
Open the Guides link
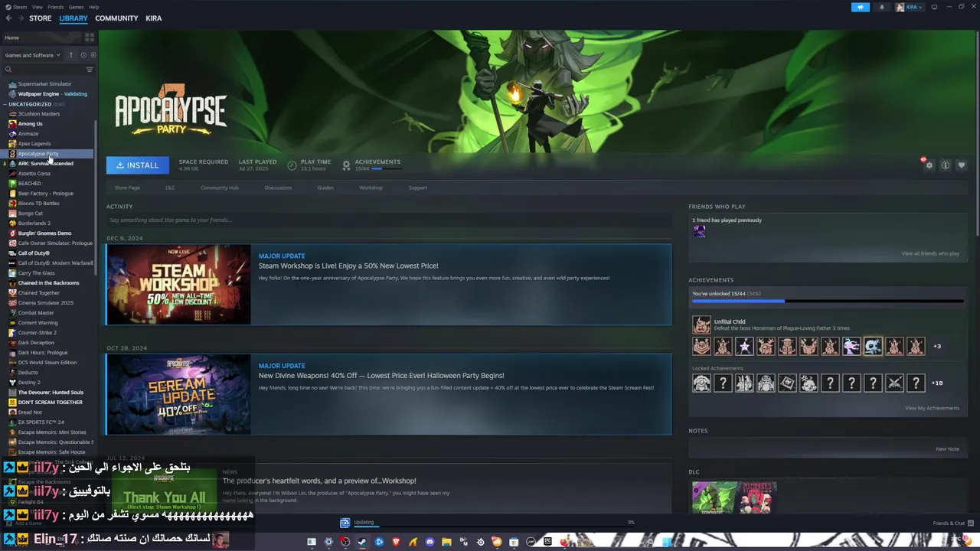(x=325, y=187)
